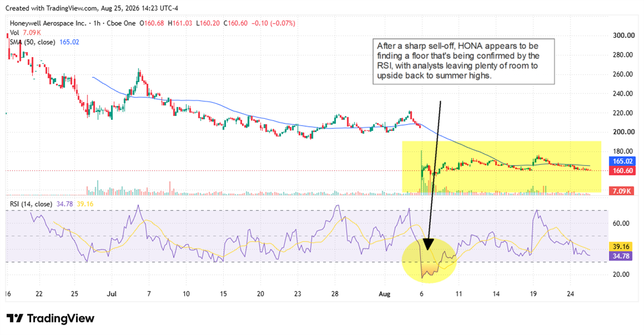
Task: Click the open value O160.68
Action: [x=153, y=24]
